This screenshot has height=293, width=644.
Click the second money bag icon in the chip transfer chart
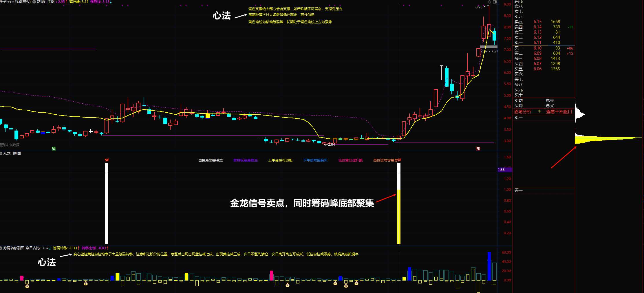tap(86, 283)
